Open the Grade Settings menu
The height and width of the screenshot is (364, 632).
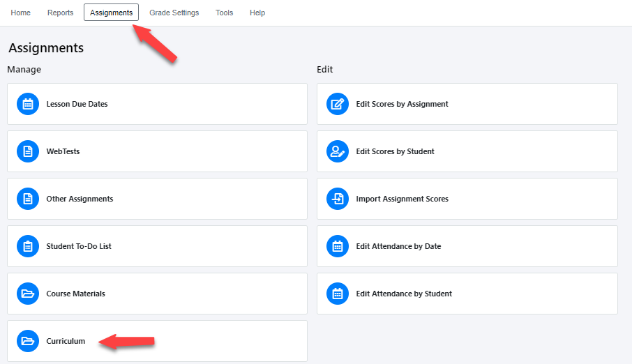pyautogui.click(x=174, y=13)
